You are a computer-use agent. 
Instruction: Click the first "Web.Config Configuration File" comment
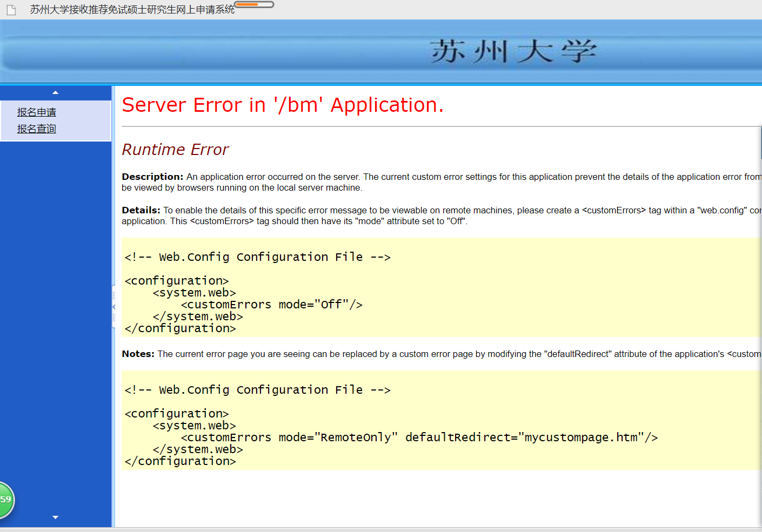coord(257,257)
